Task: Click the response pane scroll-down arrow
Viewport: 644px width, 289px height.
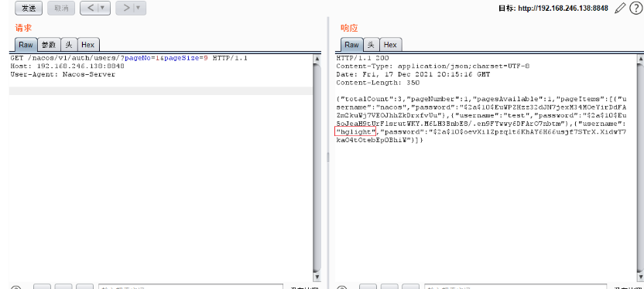Action: pyautogui.click(x=640, y=277)
